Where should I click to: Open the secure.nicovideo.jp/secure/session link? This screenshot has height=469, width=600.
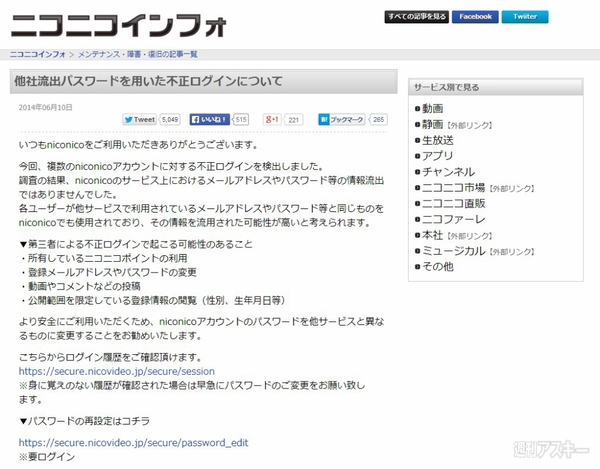(117, 371)
